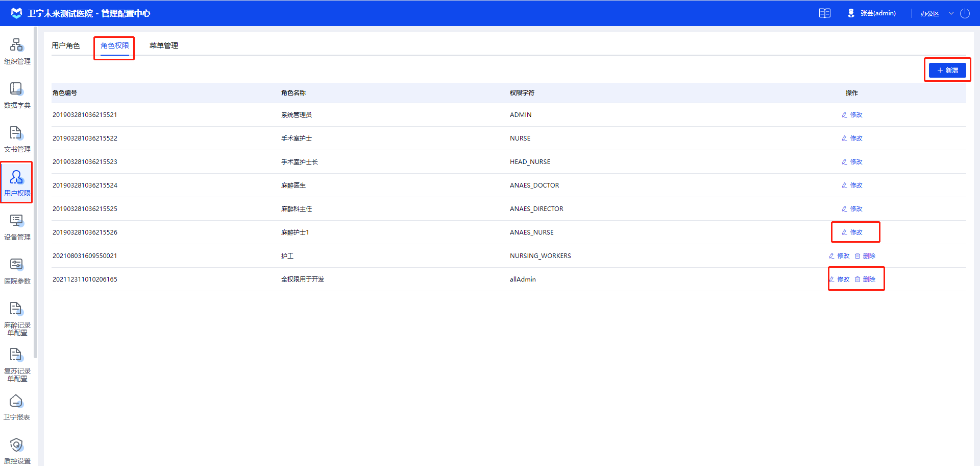The image size is (980, 466).
Task: Click the 麻醉护士1 role name
Action: (295, 232)
